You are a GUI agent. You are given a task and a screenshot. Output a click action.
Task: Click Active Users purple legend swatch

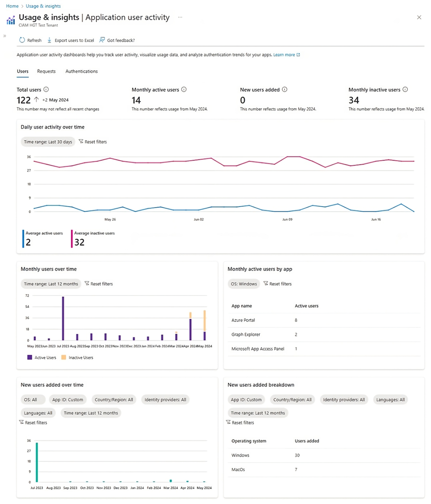tap(30, 357)
